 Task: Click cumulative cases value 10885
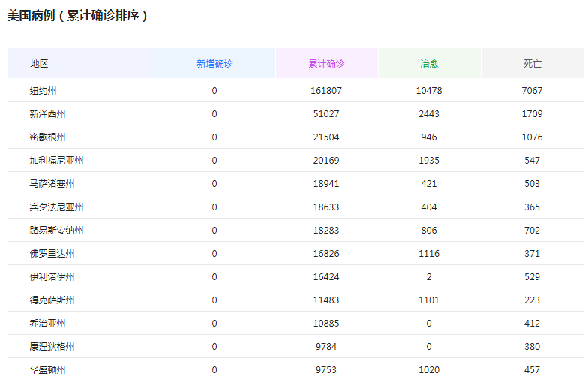pyautogui.click(x=326, y=323)
